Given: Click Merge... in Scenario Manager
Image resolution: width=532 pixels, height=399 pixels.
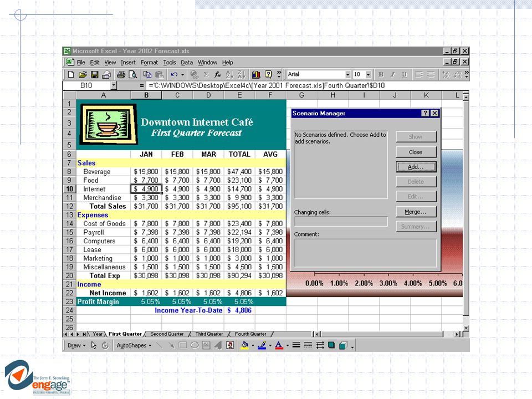Looking at the screenshot, I should click(x=416, y=212).
